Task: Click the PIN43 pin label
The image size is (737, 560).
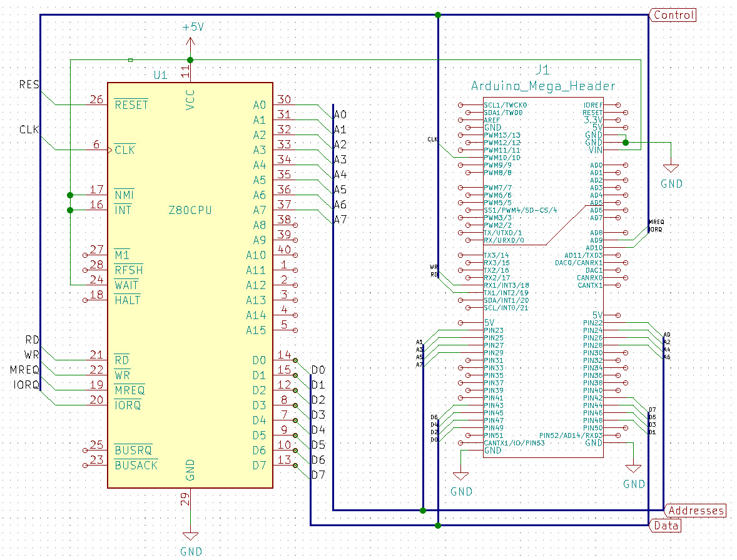Action: 494,405
